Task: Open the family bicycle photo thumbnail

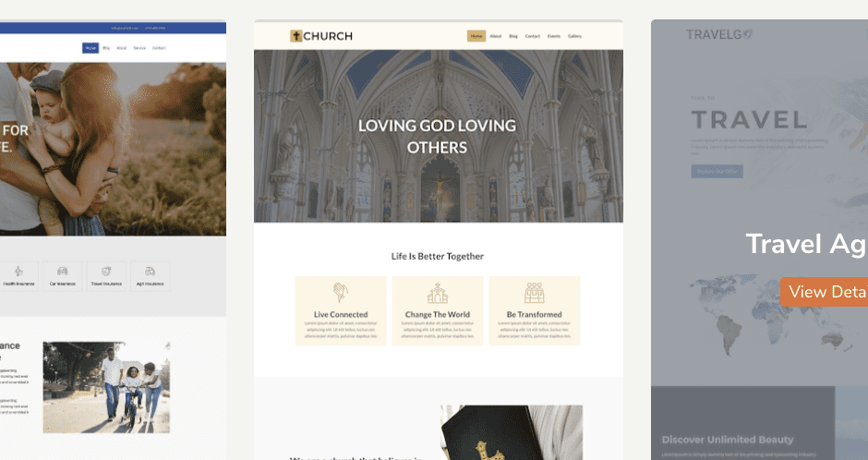Action: click(x=106, y=387)
